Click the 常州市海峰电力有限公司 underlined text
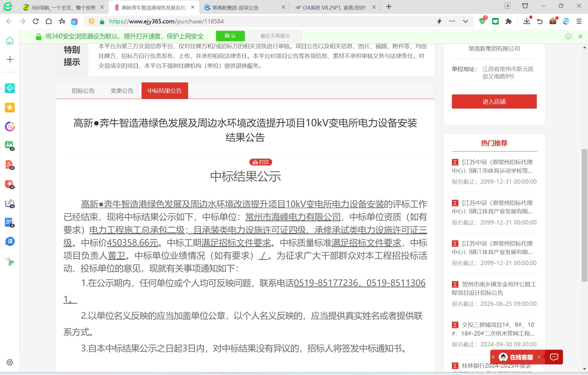Viewport: 588px width, 375px height. tap(293, 217)
